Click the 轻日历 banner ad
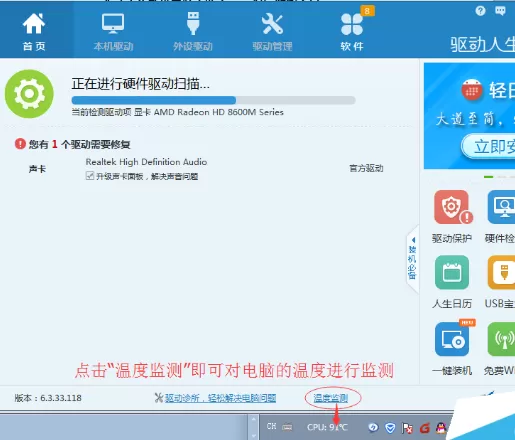Image resolution: width=515 pixels, height=440 pixels. (x=469, y=116)
